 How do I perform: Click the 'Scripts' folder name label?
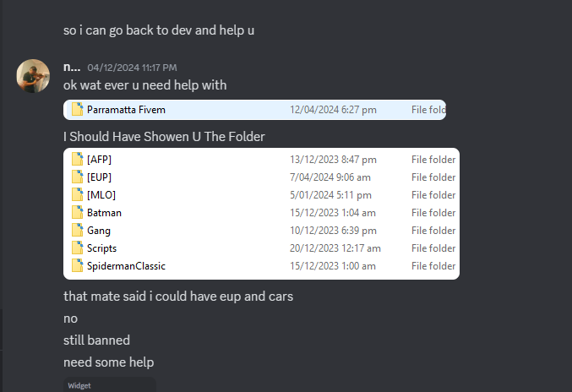click(x=101, y=248)
